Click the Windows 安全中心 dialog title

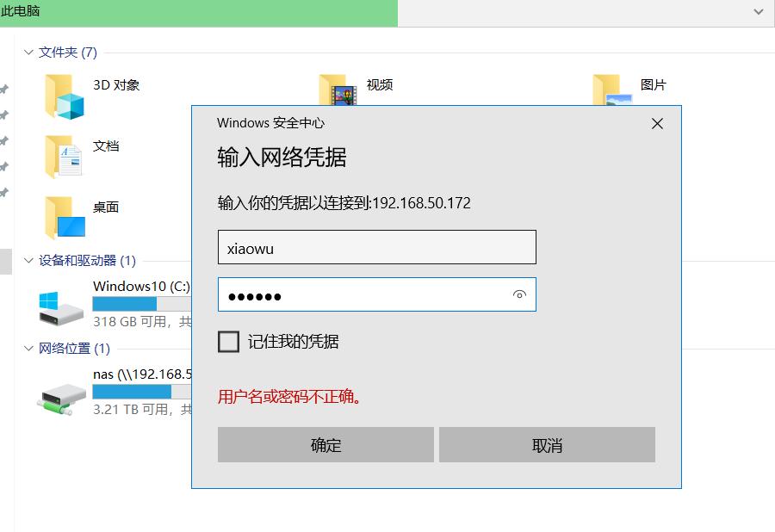[x=270, y=123]
